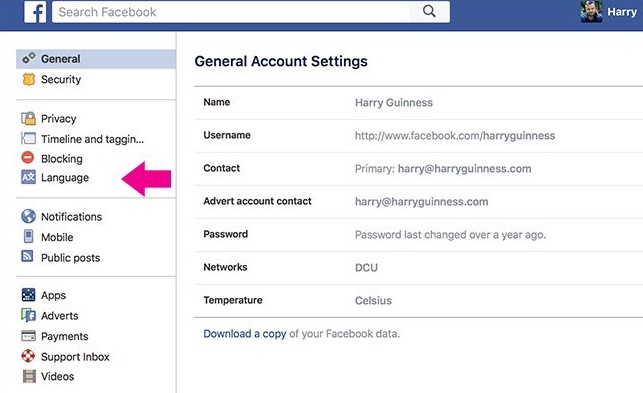The width and height of the screenshot is (643, 393).
Task: Open Timeline and tagging settings
Action: click(92, 139)
